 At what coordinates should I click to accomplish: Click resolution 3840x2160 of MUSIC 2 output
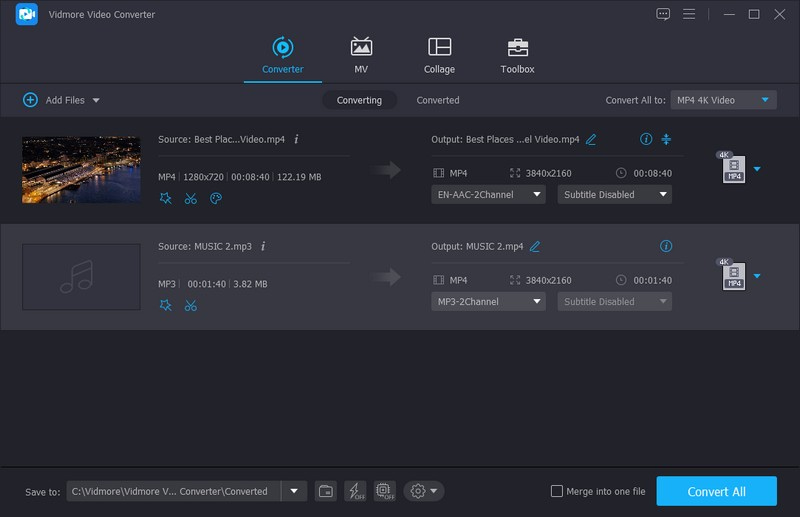pos(548,280)
